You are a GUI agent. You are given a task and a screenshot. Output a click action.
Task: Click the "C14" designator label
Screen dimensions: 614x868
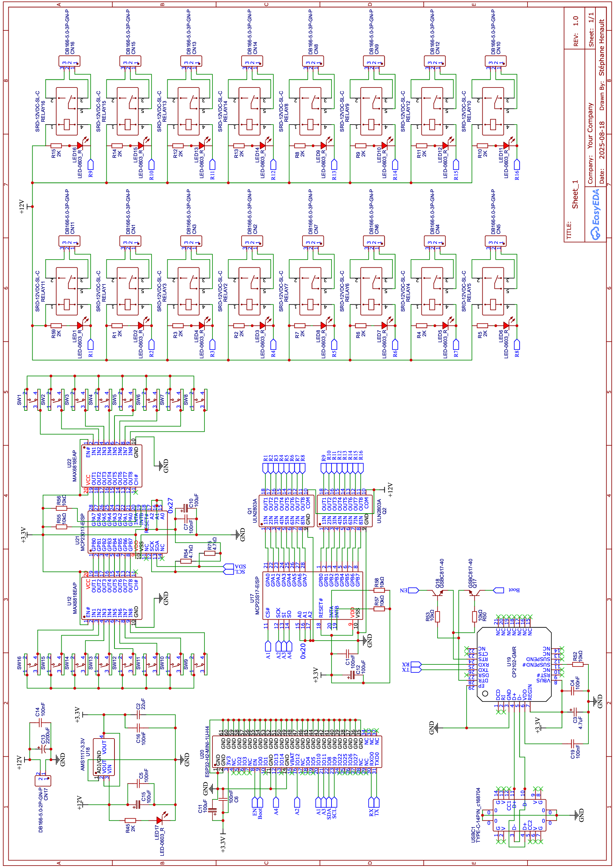coord(37,712)
